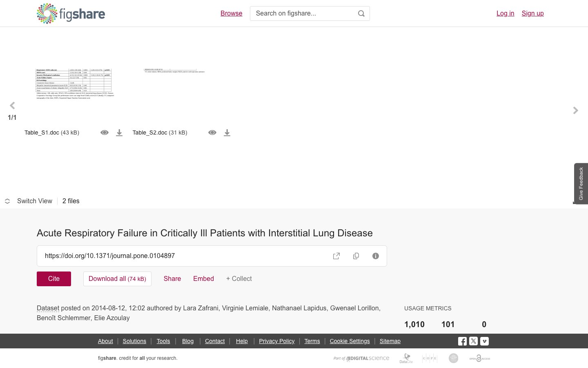Open the Browse menu link
This screenshot has width=588, height=368.
coord(232,13)
